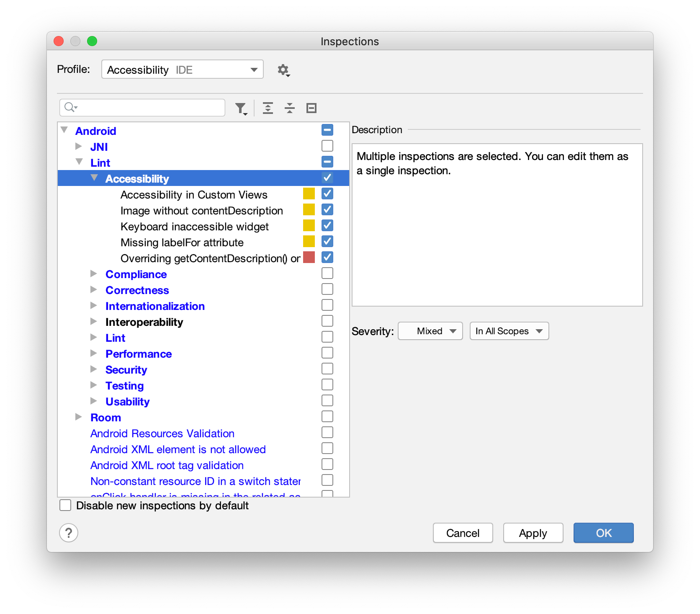Collapse the Android tree node
Image resolution: width=700 pixels, height=614 pixels.
click(x=64, y=130)
